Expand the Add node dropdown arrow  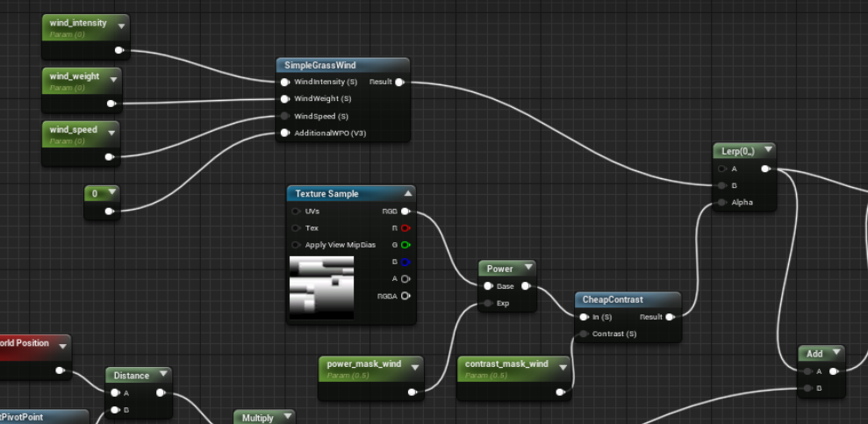click(x=836, y=353)
